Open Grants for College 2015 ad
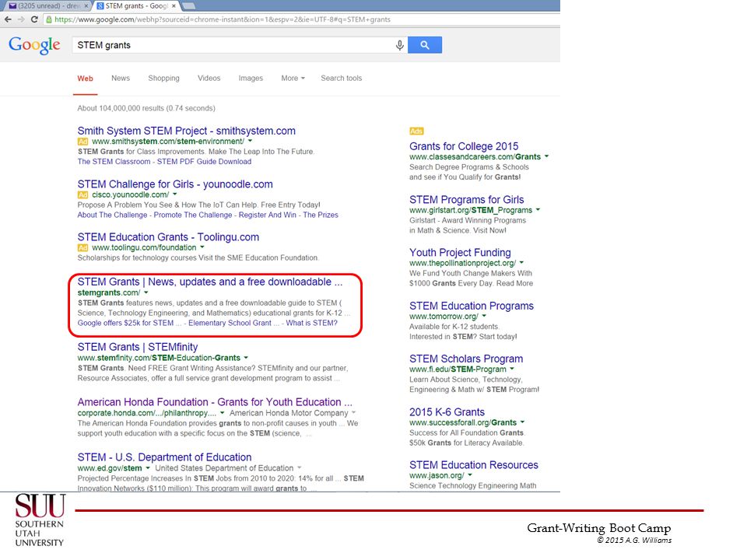Image resolution: width=747 pixels, height=560 pixels. click(464, 147)
